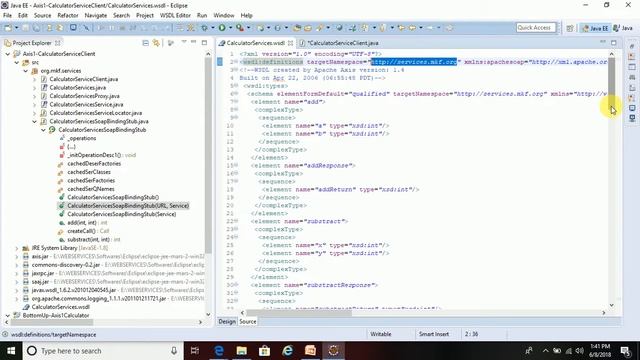Open CalculatorServices.wsdl in Project Explorer
Viewport: 640px width, 360px height.
coord(60,307)
